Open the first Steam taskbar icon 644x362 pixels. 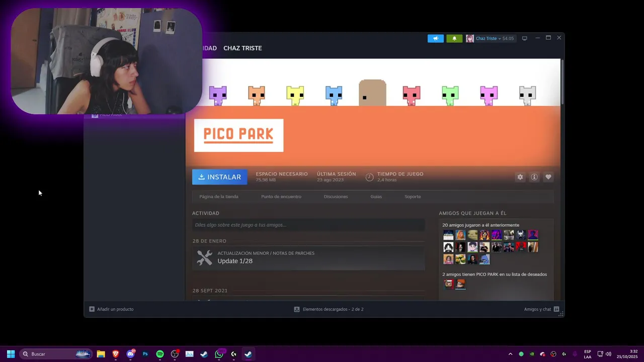click(204, 354)
